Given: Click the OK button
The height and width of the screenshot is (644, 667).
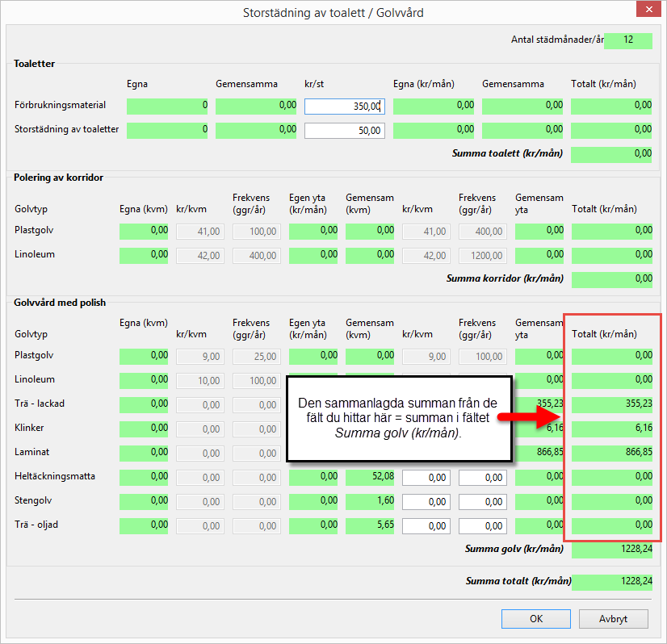Looking at the screenshot, I should [535, 619].
